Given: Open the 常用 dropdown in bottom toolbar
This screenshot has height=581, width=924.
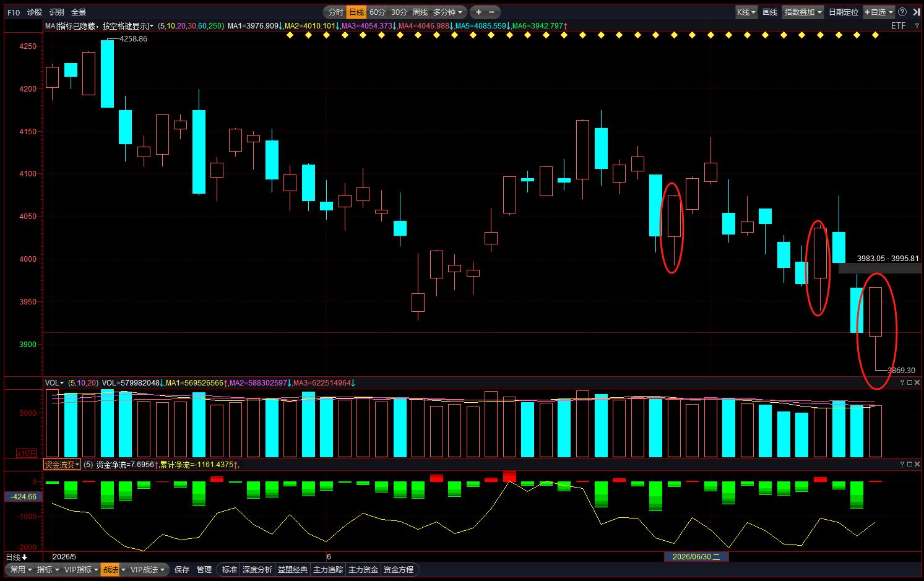Looking at the screenshot, I should pos(20,569).
